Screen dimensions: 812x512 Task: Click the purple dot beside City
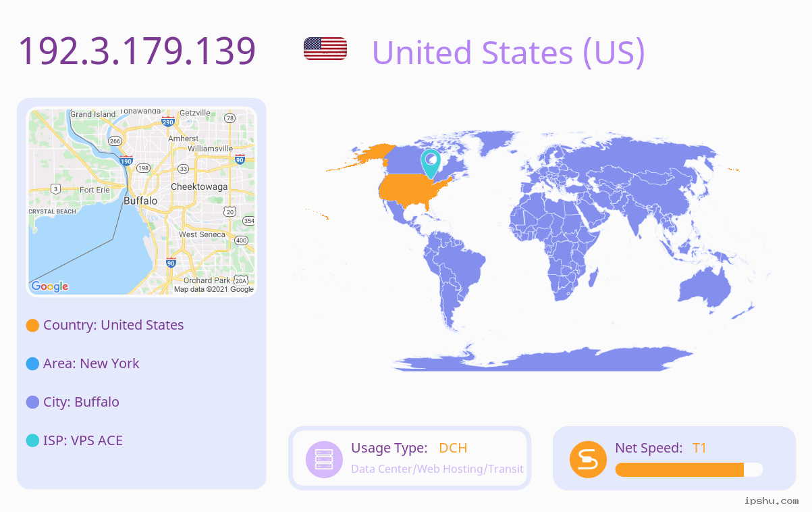pyautogui.click(x=32, y=403)
